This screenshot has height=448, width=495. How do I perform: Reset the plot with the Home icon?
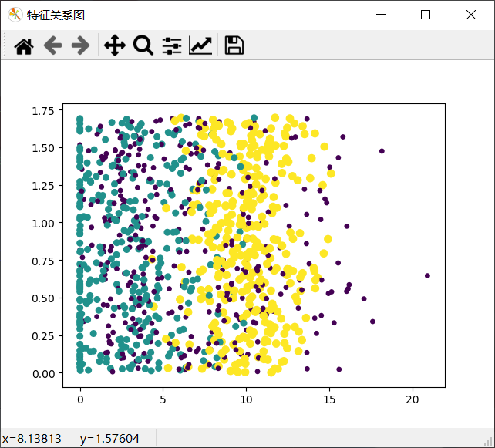[24, 46]
